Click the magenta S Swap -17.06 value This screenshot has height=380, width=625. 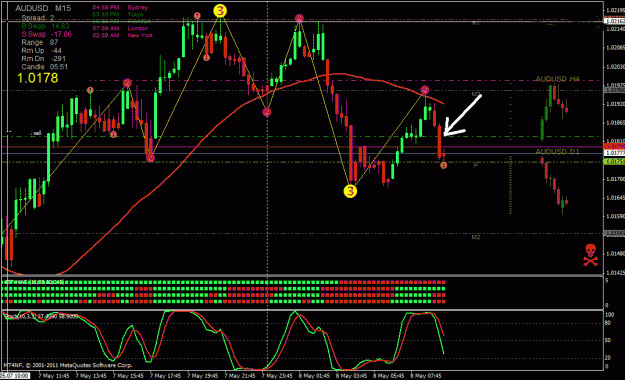click(x=46, y=34)
